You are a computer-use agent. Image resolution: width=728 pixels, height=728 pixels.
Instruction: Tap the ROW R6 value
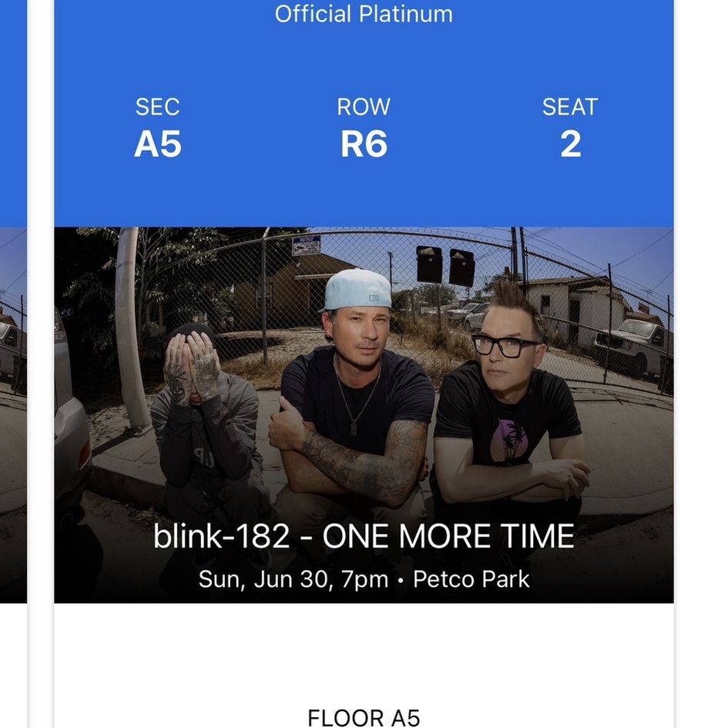click(x=364, y=144)
